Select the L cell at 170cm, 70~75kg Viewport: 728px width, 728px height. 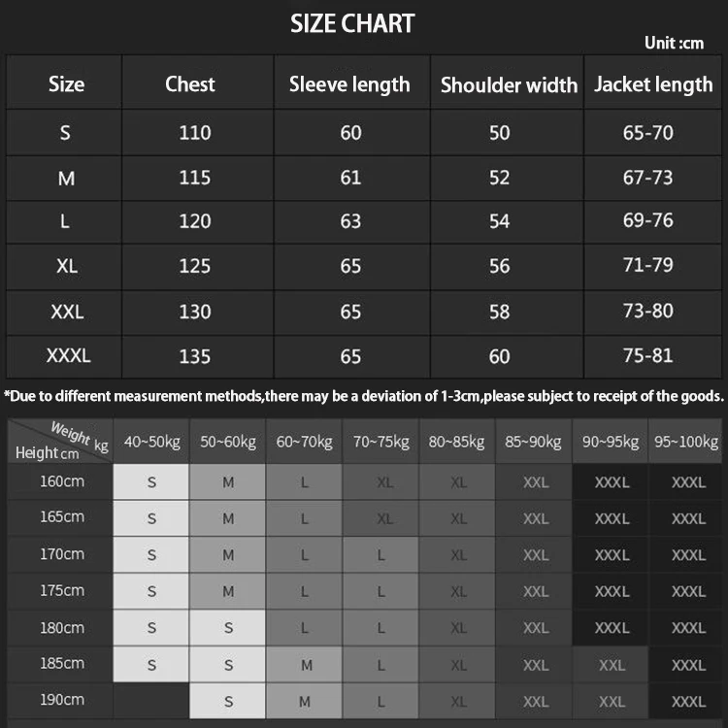[381, 555]
